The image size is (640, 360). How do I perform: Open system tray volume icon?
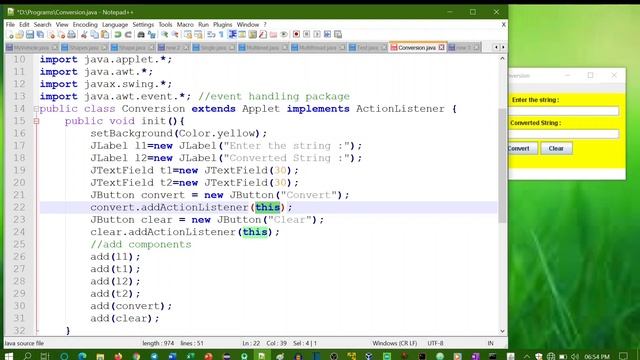pyautogui.click(x=575, y=356)
